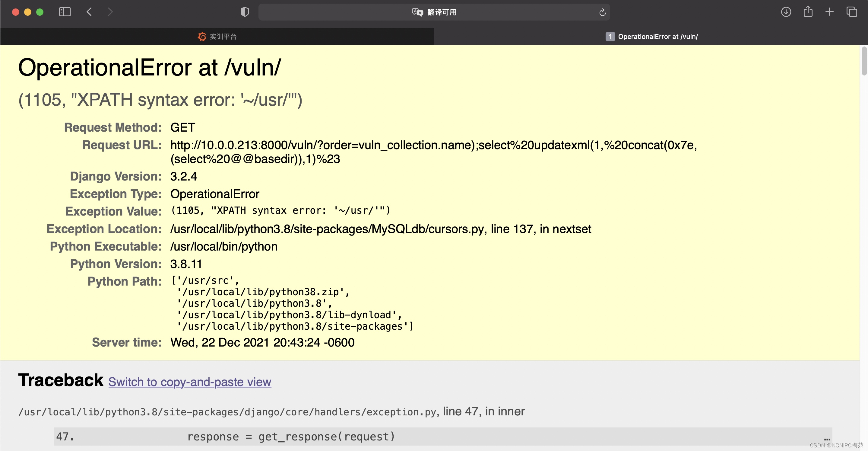Screen dimensions: 868x451
Task: Switch to the 实训平台 tab
Action: pyautogui.click(x=217, y=37)
